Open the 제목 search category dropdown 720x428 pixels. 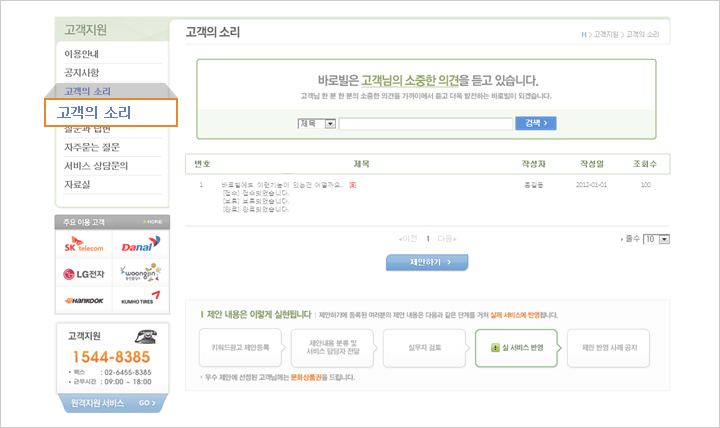[x=316, y=123]
